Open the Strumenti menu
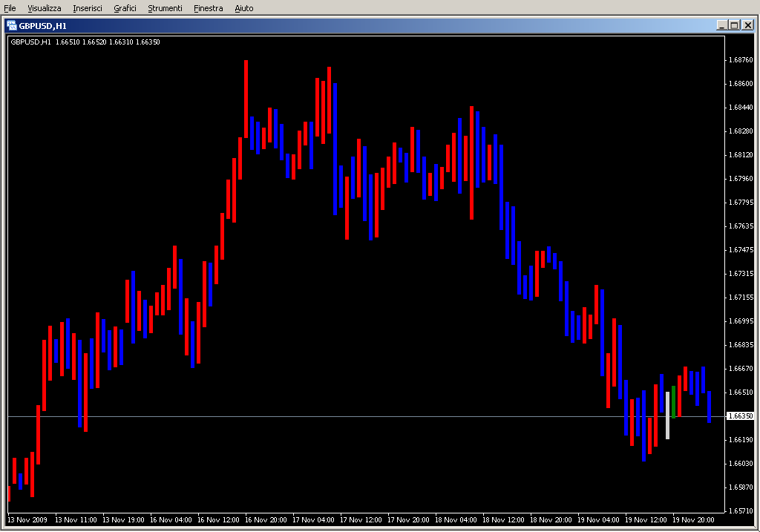760x532 pixels. [165, 8]
